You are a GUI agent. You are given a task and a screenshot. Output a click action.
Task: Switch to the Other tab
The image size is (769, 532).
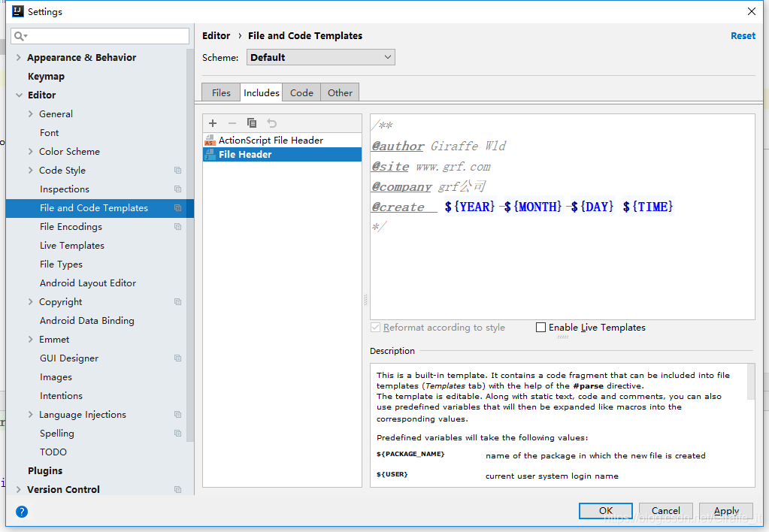pos(340,92)
